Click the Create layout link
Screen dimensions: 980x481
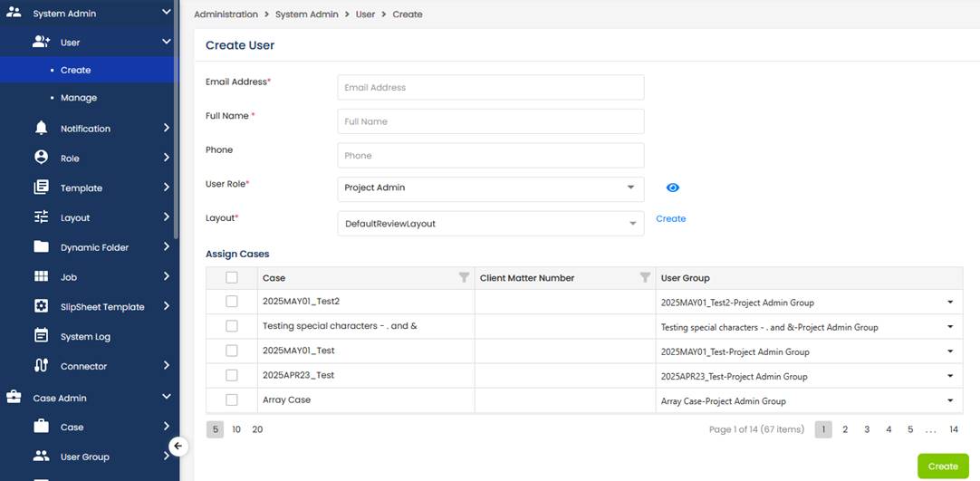coord(670,218)
